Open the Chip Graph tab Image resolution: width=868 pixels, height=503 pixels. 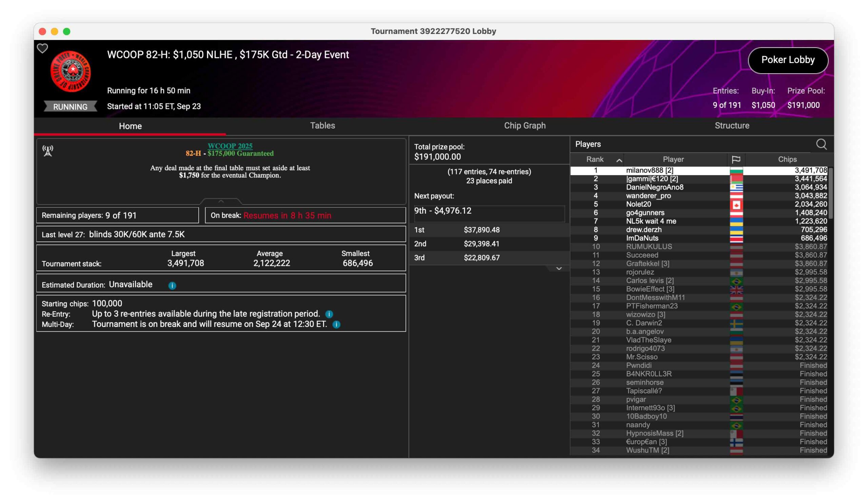tap(525, 126)
